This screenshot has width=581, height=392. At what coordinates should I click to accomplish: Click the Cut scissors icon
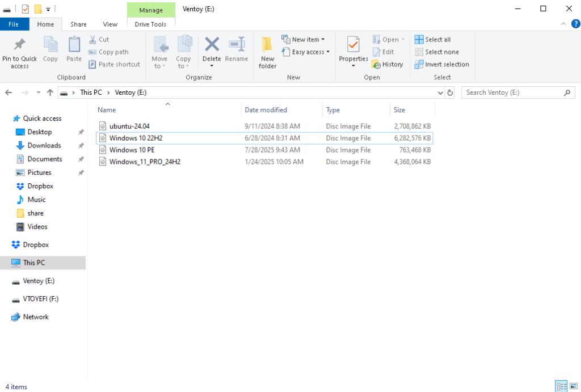click(x=92, y=40)
